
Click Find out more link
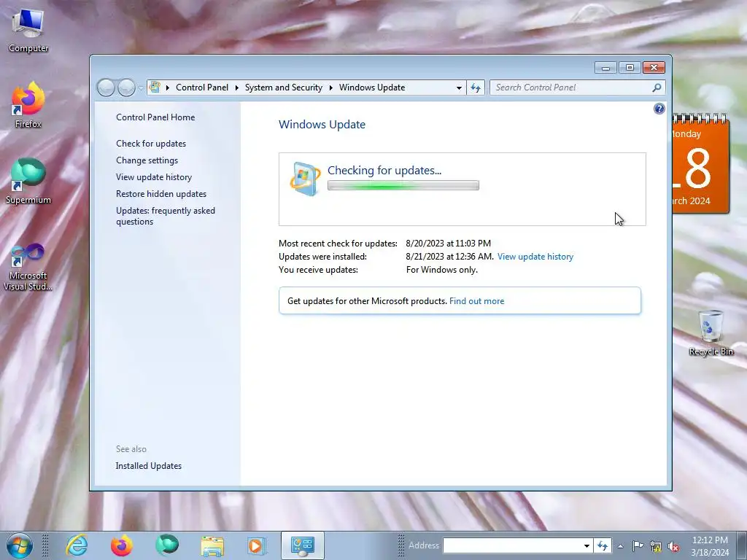(476, 301)
